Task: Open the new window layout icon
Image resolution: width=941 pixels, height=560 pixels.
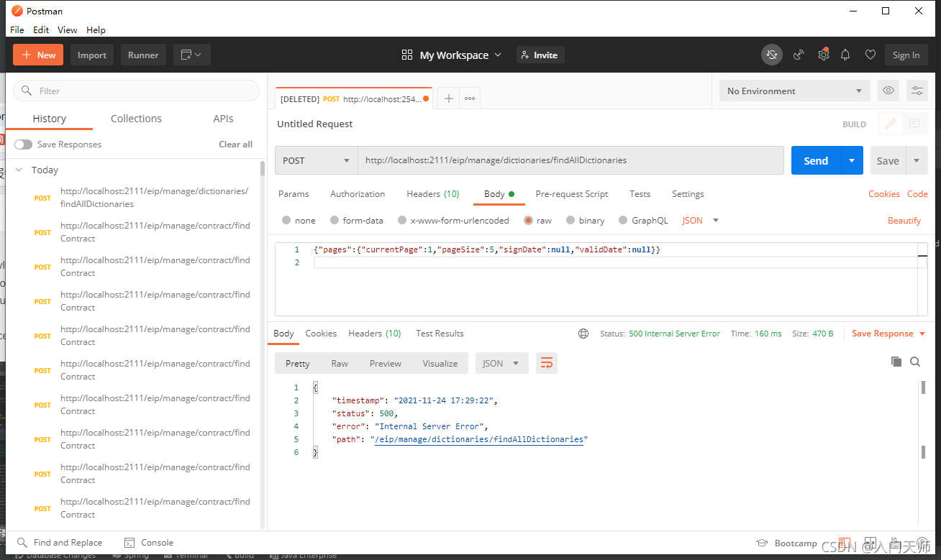Action: [x=191, y=55]
